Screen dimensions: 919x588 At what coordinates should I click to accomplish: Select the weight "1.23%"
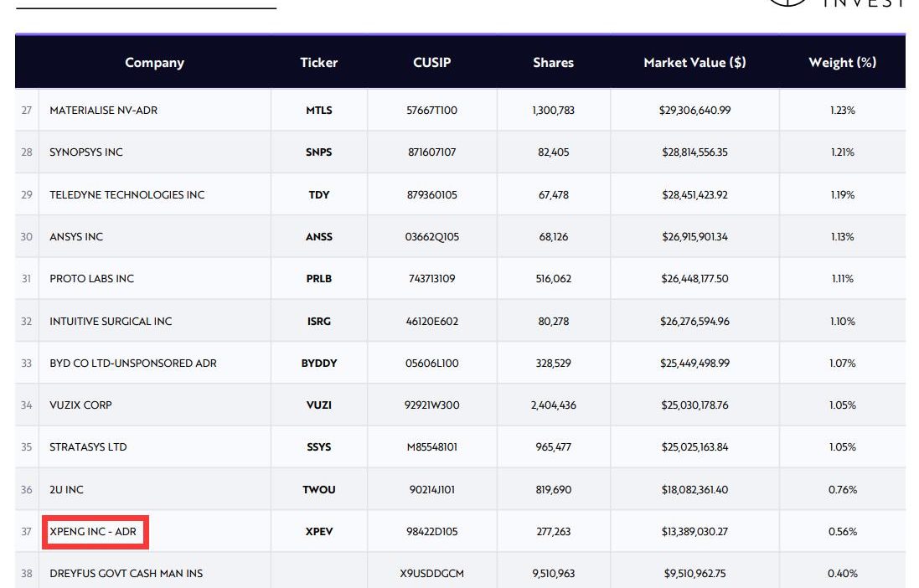(x=842, y=111)
